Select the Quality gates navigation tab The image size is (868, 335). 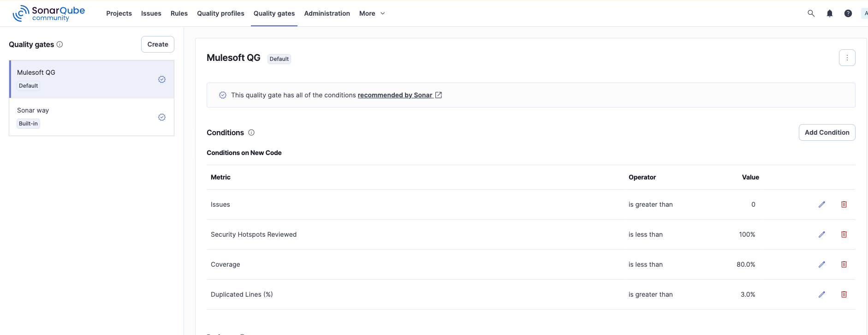pyautogui.click(x=274, y=13)
